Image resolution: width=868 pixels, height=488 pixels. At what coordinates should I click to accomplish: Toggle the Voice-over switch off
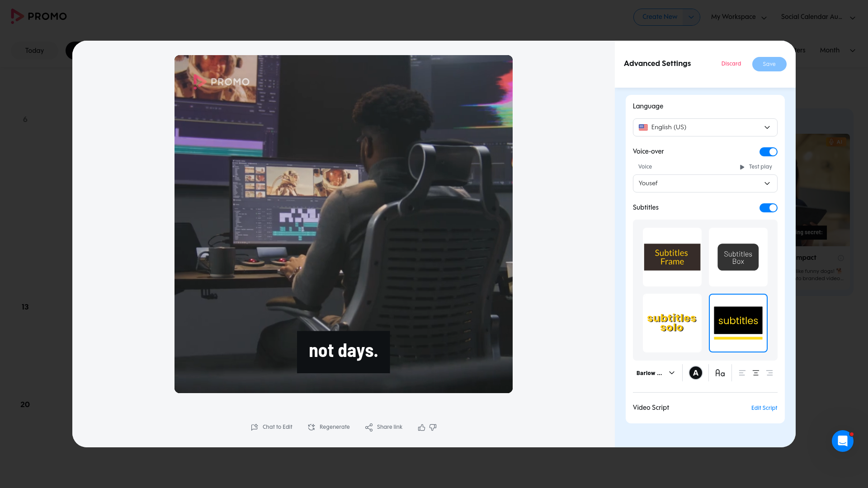768,152
